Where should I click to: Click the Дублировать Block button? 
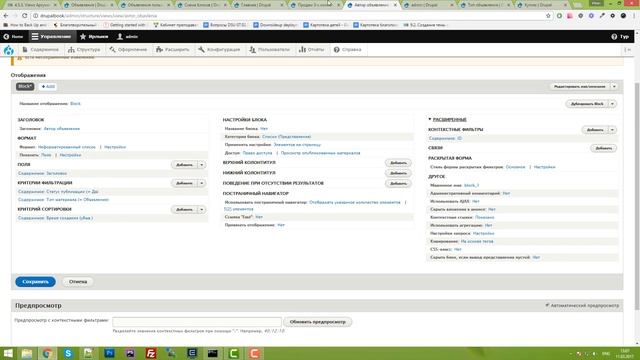[x=587, y=104]
